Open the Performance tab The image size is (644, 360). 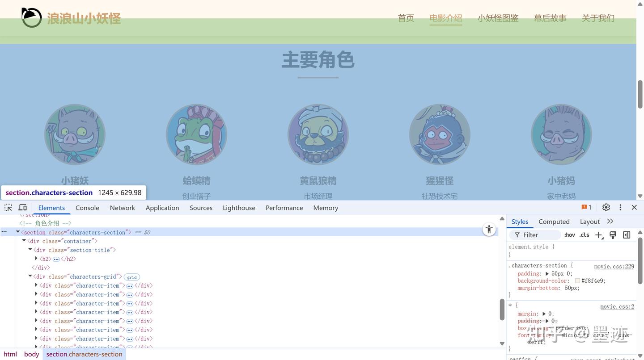point(284,208)
